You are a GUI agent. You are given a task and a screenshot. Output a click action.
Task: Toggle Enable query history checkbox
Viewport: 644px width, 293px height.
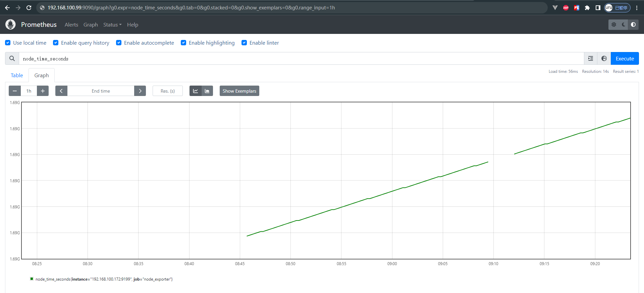[56, 43]
